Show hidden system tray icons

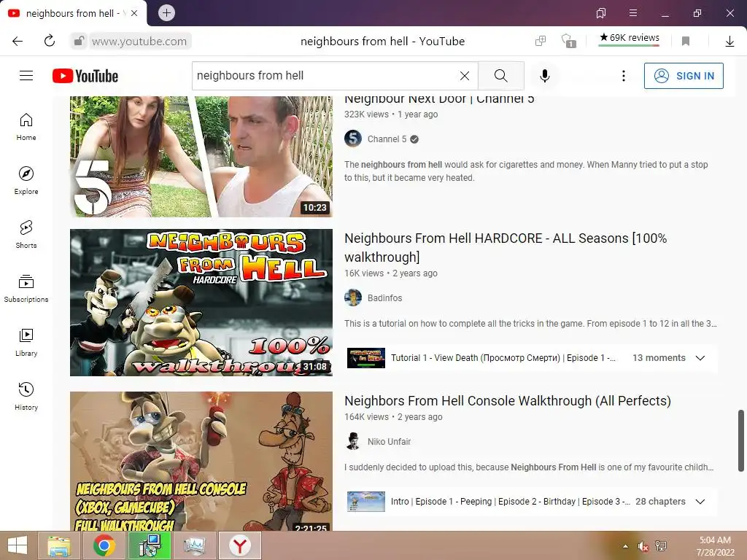(625, 546)
